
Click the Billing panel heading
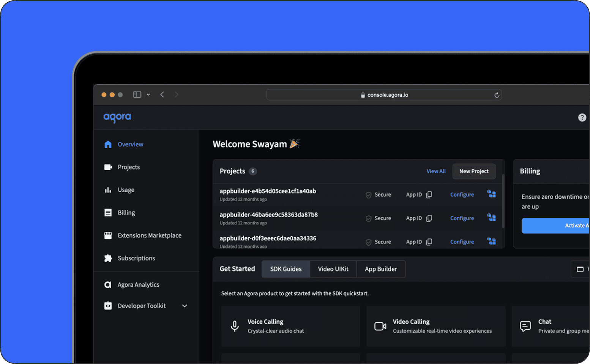pyautogui.click(x=530, y=171)
